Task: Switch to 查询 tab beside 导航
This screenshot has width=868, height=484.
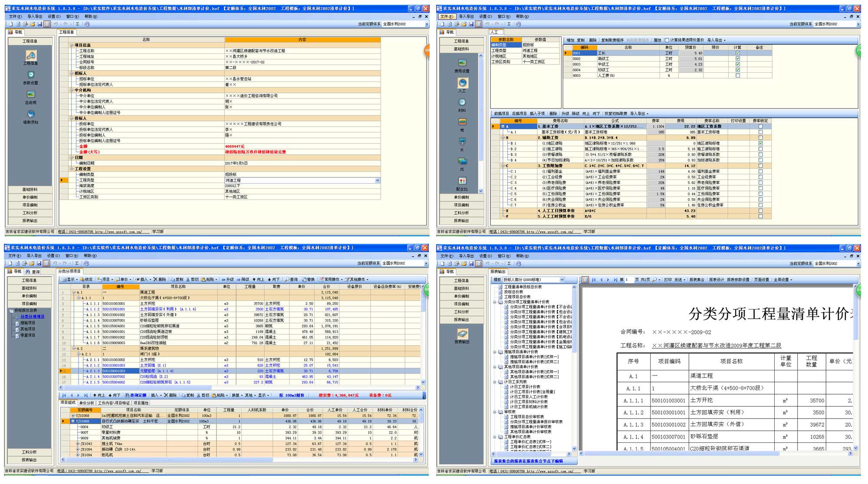Action: tap(33, 272)
